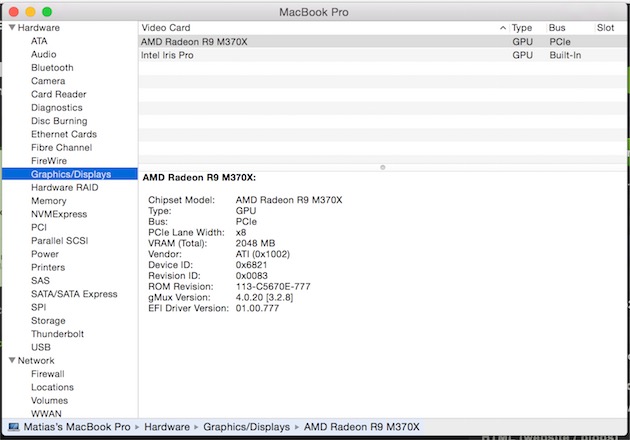Click the VRAM value 2048 MB
The image size is (630, 440).
click(x=255, y=243)
